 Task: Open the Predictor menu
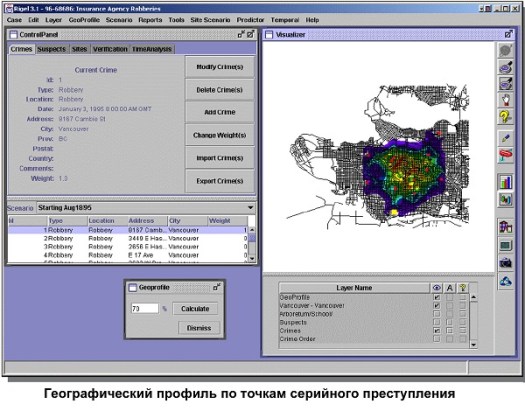250,20
